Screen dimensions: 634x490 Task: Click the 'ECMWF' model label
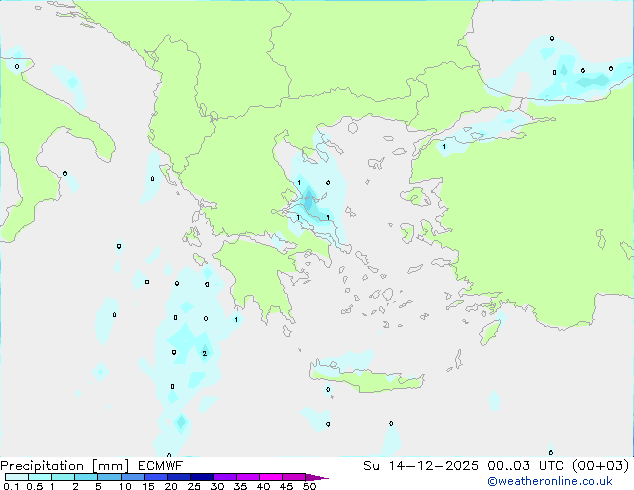coord(161,466)
